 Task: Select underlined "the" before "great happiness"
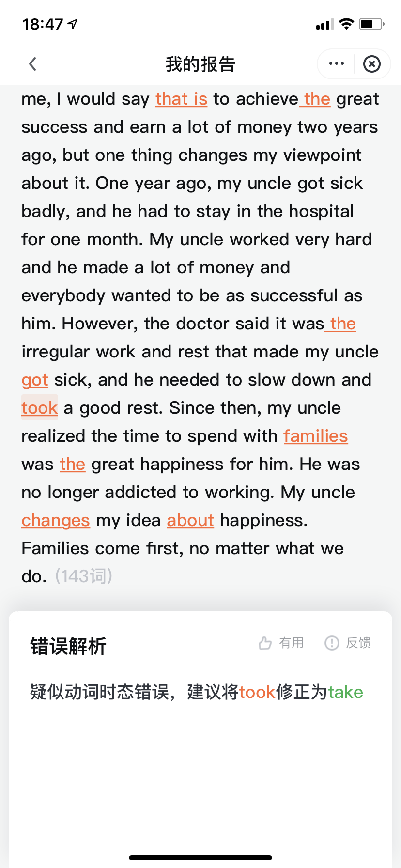[73, 464]
